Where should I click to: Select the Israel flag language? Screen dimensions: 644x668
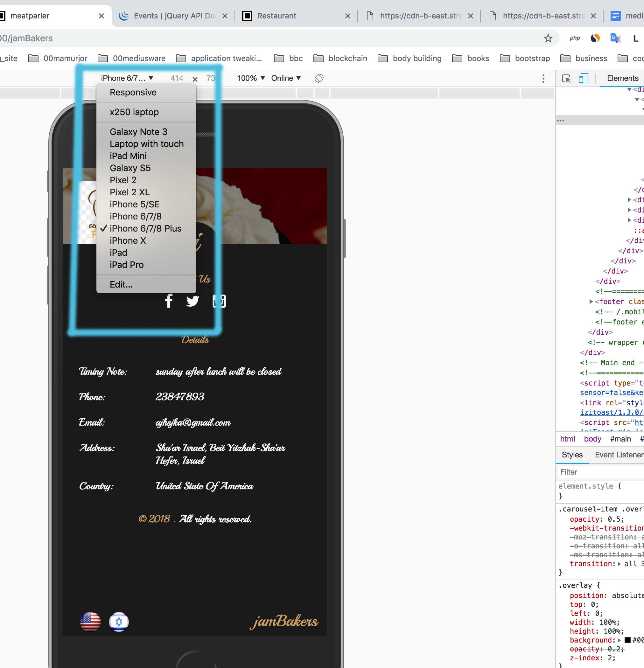click(x=119, y=621)
